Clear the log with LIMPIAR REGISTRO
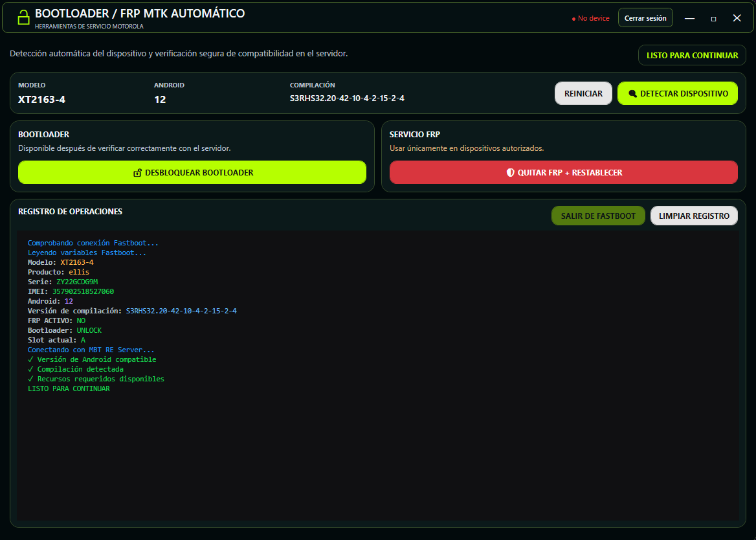The image size is (756, 540). tap(694, 216)
